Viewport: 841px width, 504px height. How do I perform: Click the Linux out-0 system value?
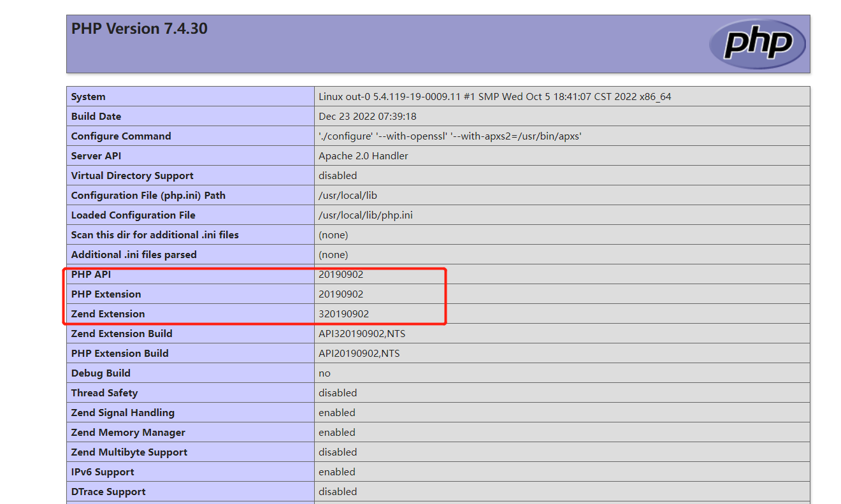495,97
